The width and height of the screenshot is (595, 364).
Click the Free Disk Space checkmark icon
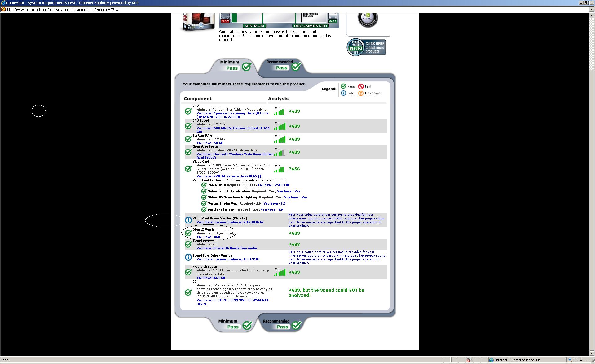tap(188, 272)
